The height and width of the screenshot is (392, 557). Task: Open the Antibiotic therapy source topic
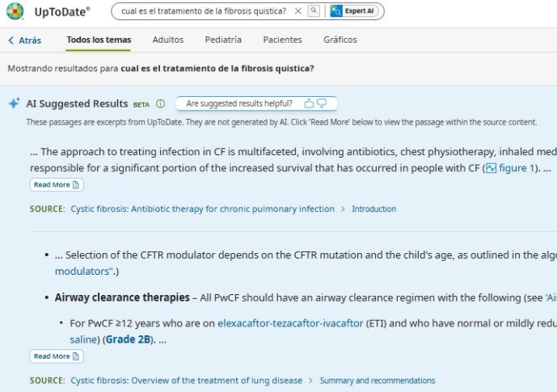(202, 209)
